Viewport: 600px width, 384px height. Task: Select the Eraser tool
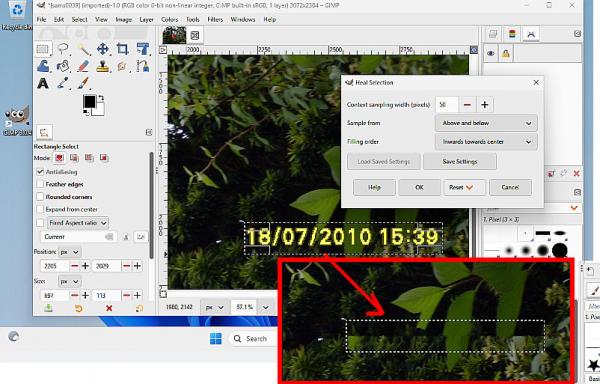(x=83, y=66)
